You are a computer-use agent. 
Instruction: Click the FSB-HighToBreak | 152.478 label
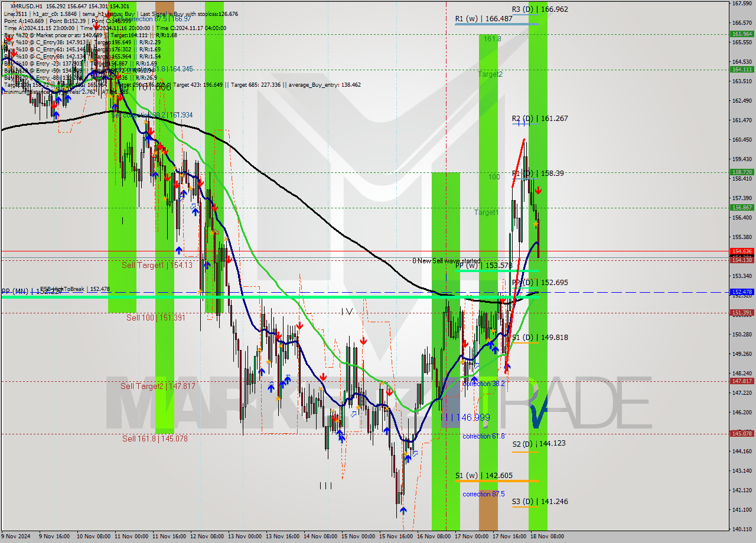(x=75, y=289)
